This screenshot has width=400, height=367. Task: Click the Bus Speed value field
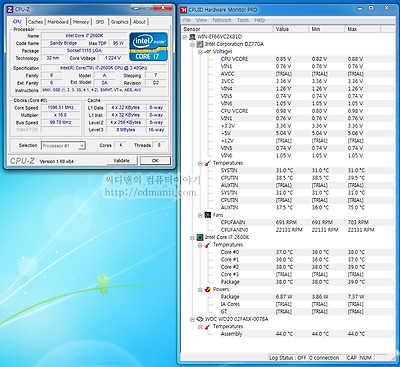[60, 122]
